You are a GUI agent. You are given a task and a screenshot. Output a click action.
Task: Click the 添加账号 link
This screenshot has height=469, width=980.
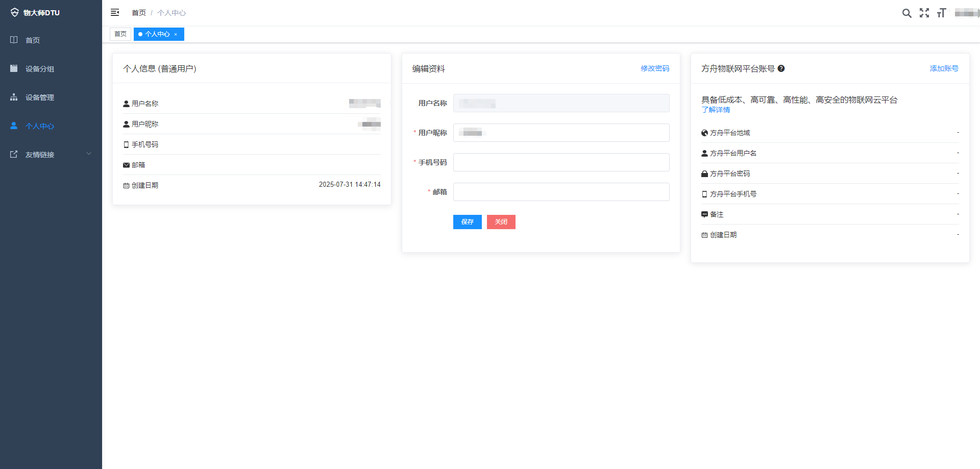tap(944, 68)
